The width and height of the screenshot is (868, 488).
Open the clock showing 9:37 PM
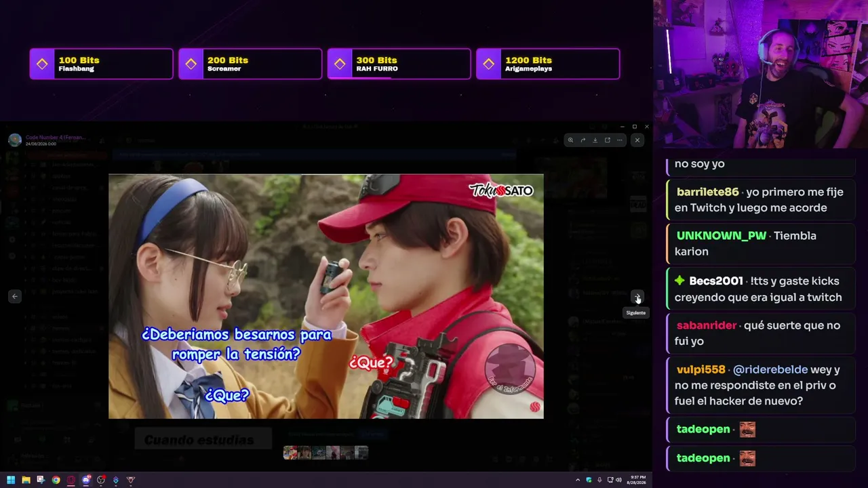coord(638,480)
